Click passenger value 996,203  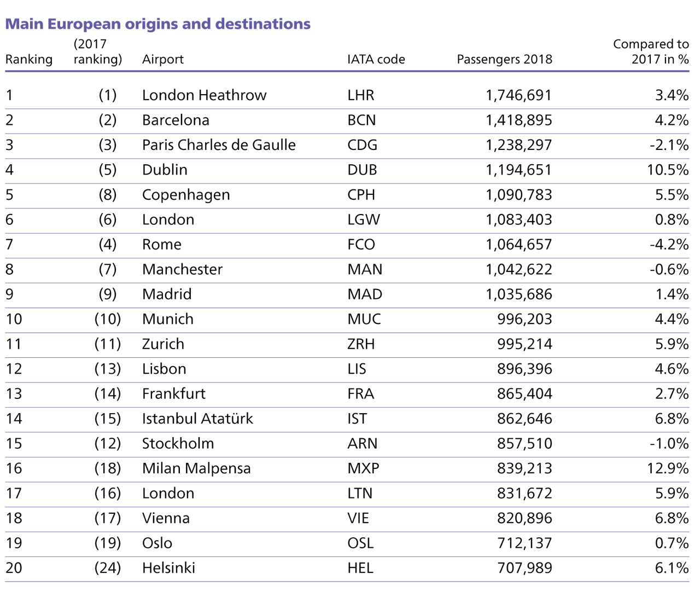click(x=524, y=319)
